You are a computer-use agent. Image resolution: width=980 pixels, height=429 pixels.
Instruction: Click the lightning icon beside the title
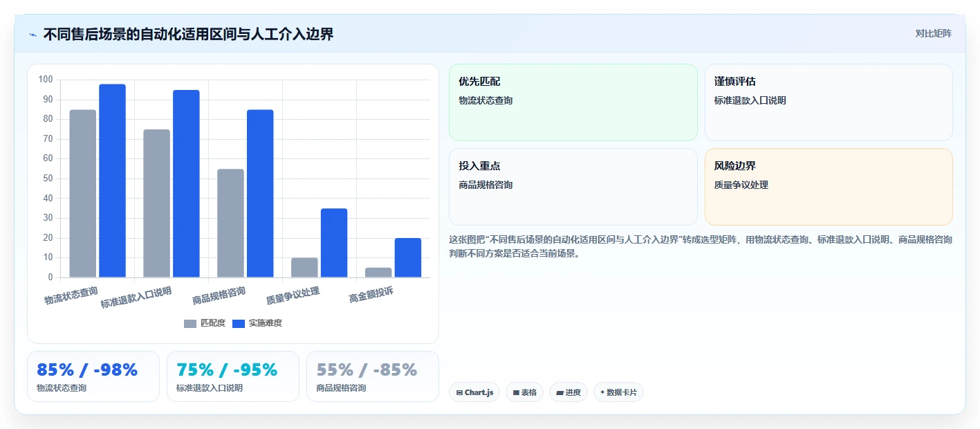(x=33, y=34)
